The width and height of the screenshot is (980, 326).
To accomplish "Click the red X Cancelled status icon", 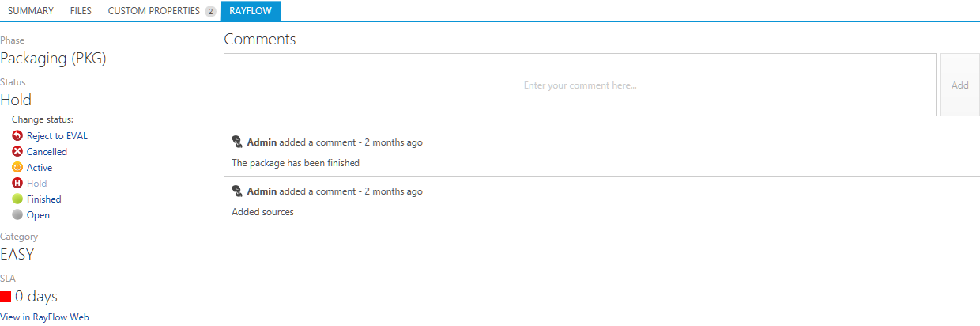I will 17,152.
